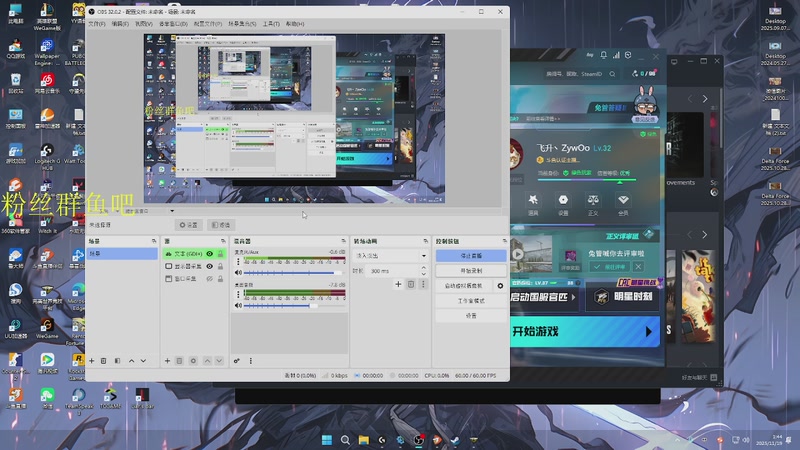Click Start Virtual Camera button
The height and width of the screenshot is (450, 800).
tap(464, 286)
